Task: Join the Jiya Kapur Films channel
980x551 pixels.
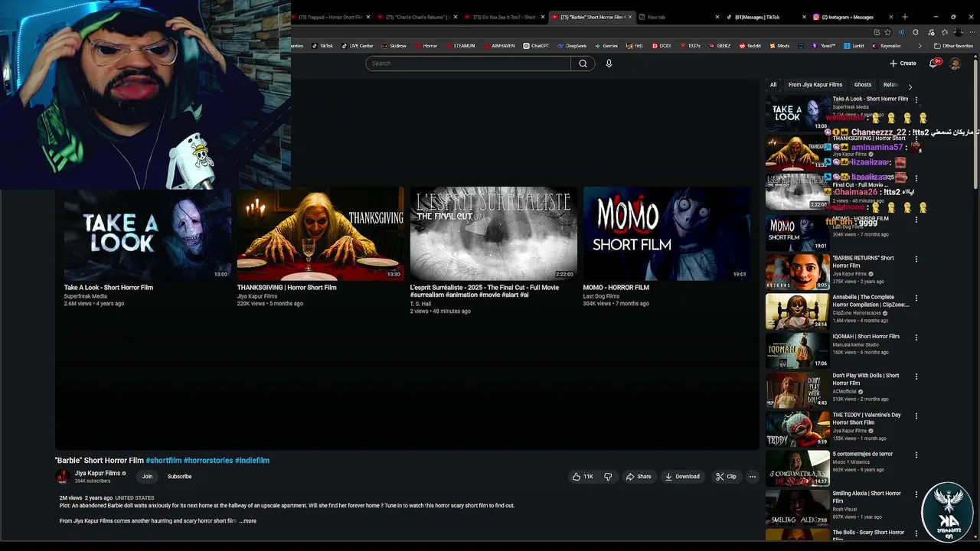Action: (147, 477)
